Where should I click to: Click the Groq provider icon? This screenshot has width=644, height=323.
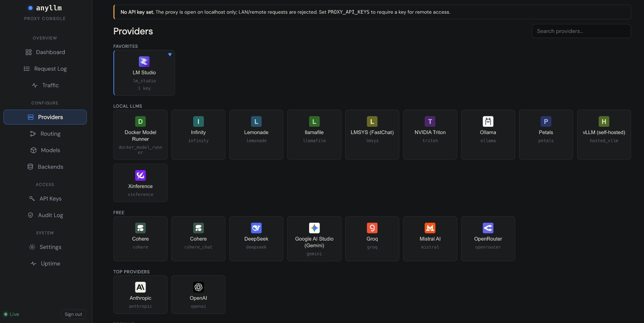(372, 228)
